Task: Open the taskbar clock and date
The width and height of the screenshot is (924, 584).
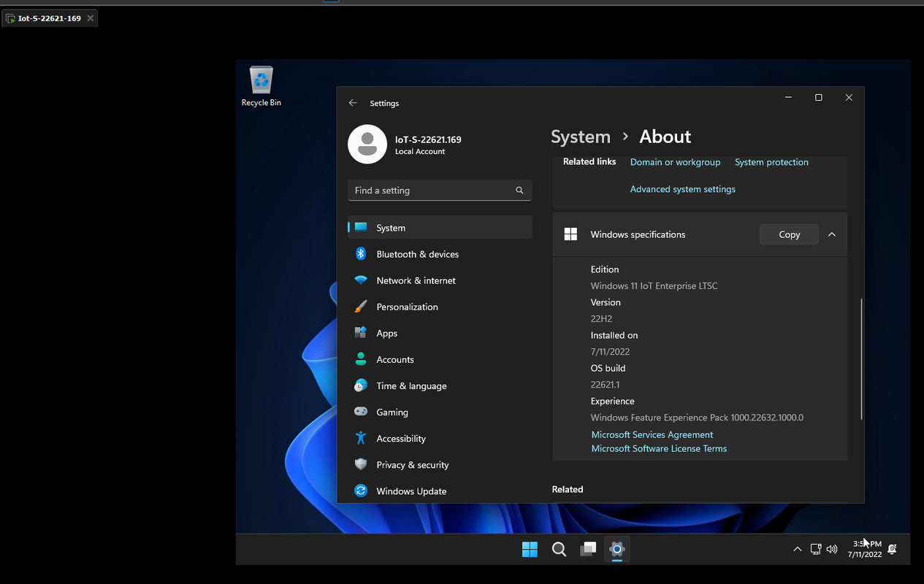Action: click(865, 549)
